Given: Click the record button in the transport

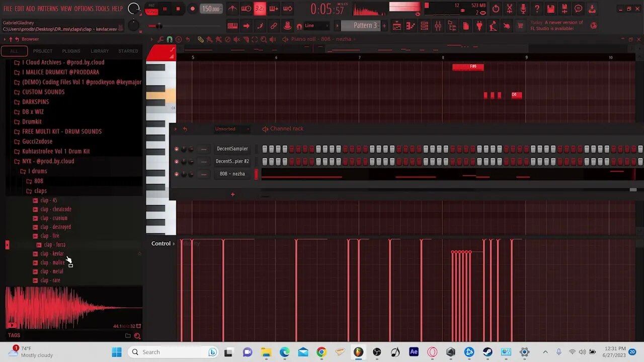Looking at the screenshot, I should (x=192, y=9).
